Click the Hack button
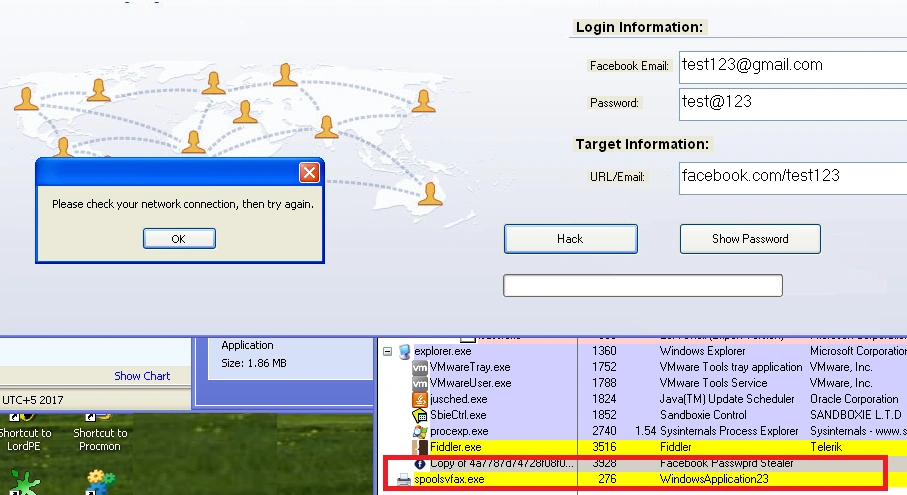The width and height of the screenshot is (907, 495). click(x=570, y=239)
